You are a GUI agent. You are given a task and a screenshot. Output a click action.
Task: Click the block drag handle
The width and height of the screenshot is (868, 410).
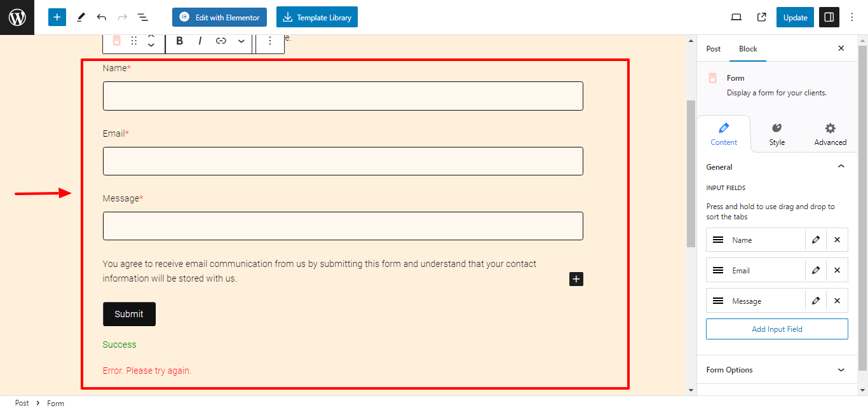[x=134, y=41]
